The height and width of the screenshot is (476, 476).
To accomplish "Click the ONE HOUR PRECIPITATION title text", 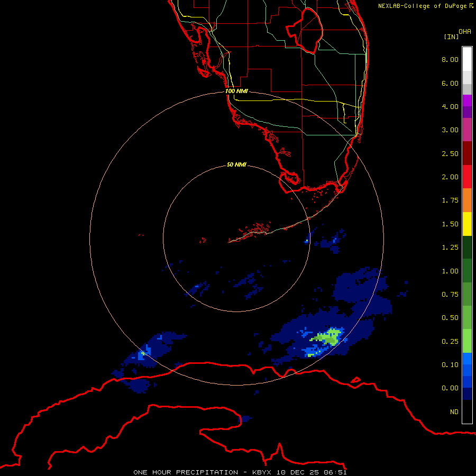I will point(186,472).
